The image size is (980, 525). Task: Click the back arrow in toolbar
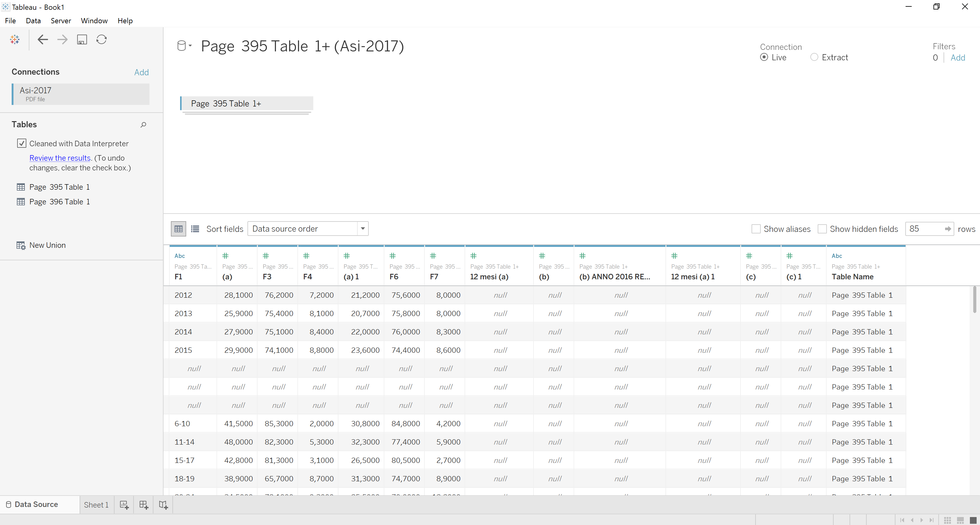click(43, 39)
